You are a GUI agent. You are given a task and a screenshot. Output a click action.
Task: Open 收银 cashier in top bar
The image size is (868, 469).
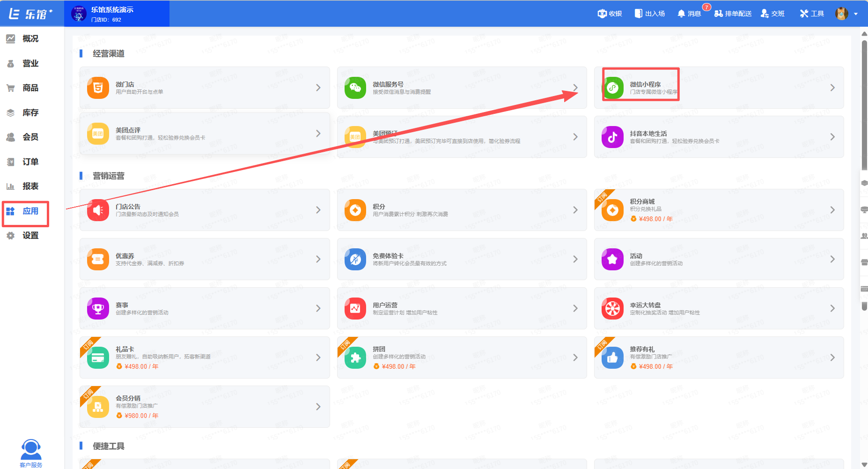point(610,14)
